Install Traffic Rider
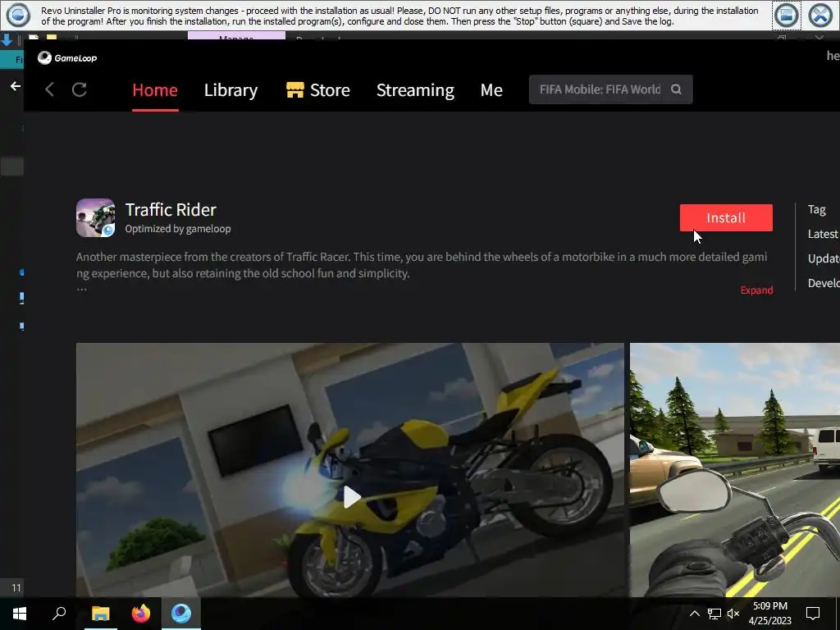The height and width of the screenshot is (630, 840). click(726, 217)
